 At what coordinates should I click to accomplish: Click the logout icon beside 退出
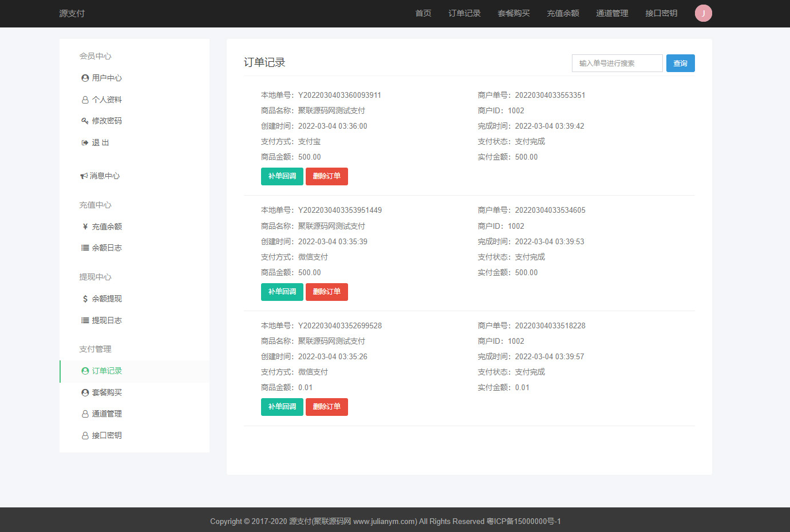tap(85, 142)
